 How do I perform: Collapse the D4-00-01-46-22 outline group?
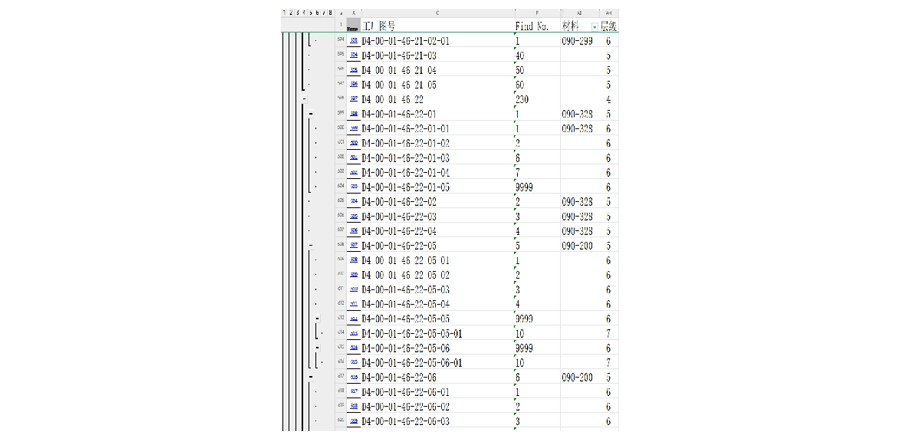[304, 99]
